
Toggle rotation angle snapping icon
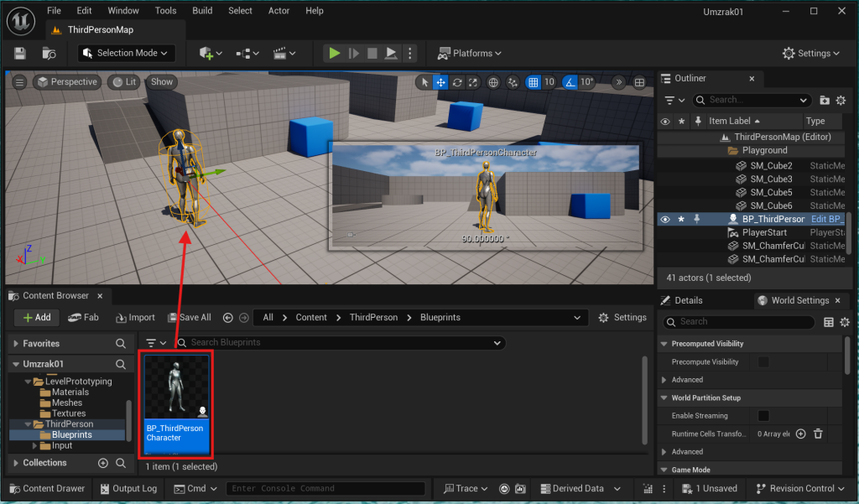coord(570,82)
